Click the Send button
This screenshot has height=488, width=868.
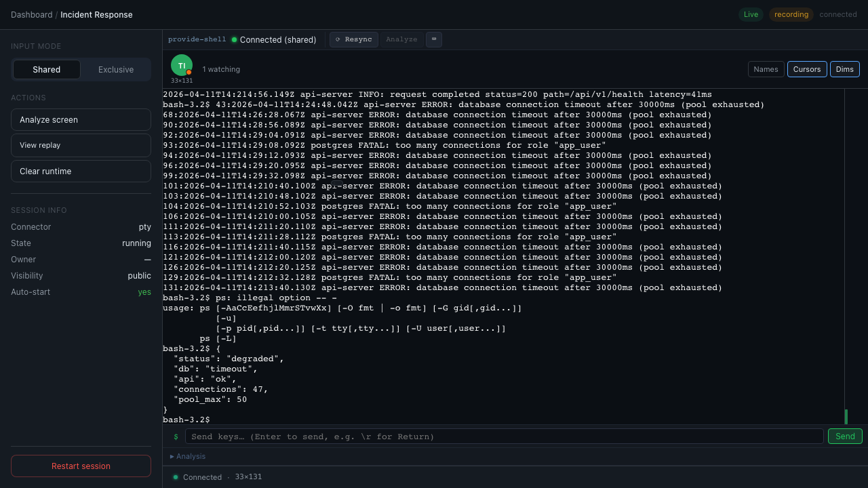845,436
